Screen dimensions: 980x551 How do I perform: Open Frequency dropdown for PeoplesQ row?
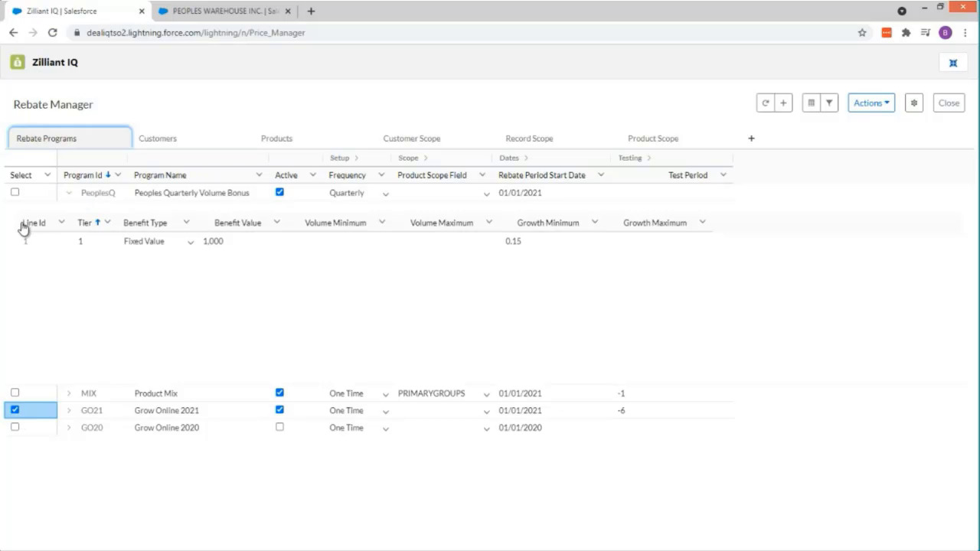(x=385, y=194)
